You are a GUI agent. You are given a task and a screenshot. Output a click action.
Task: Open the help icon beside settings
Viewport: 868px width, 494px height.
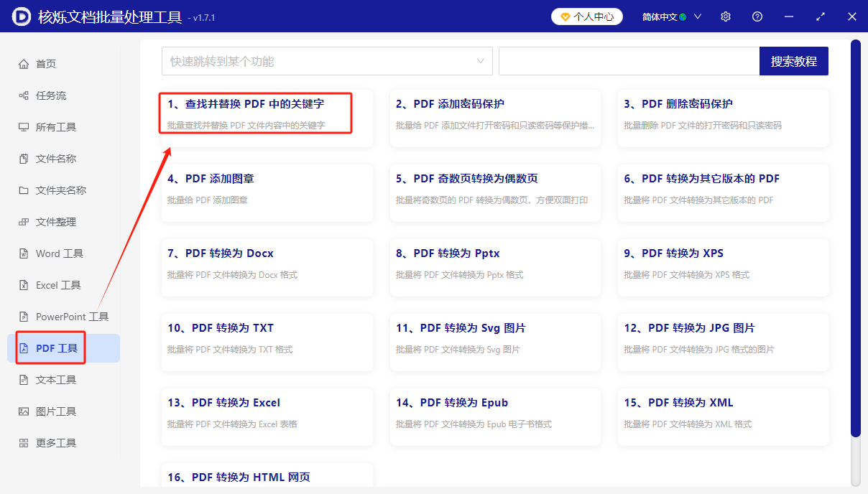[x=757, y=16]
